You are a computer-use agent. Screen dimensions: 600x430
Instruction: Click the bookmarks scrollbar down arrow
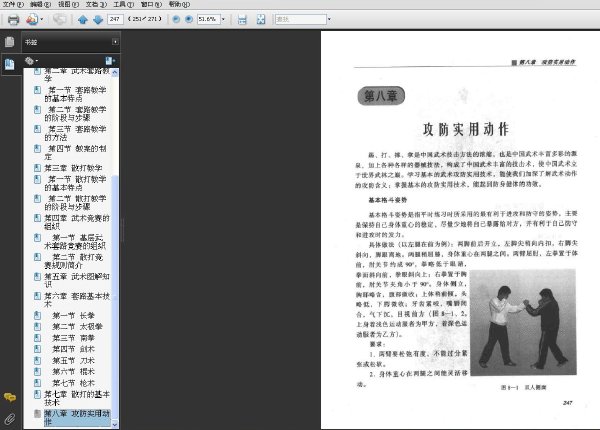(115, 424)
